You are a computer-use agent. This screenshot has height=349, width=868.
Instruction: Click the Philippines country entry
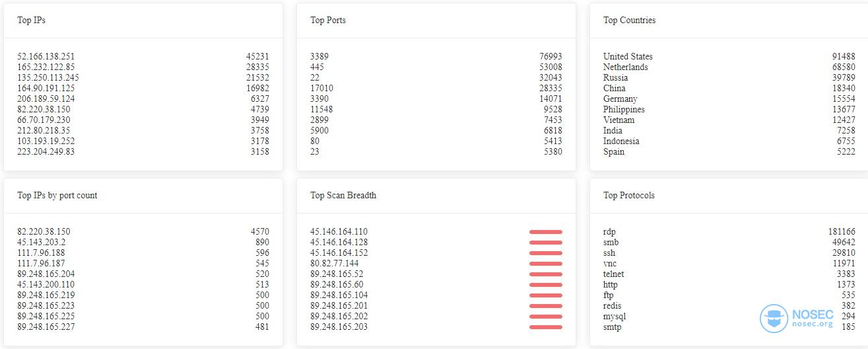(624, 110)
